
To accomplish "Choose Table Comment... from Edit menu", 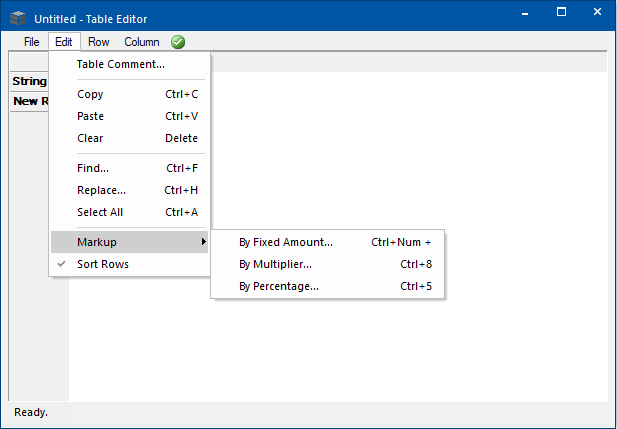I will (129, 64).
